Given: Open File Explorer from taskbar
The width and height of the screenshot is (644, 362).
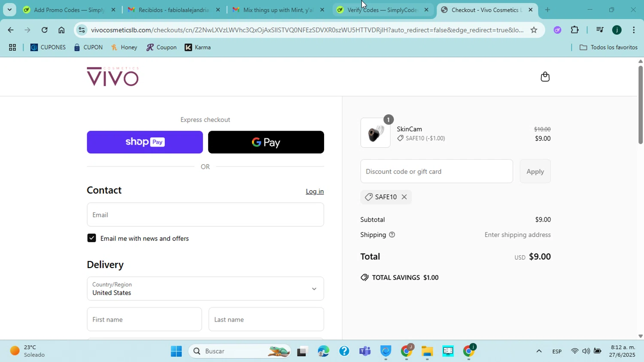Looking at the screenshot, I should 427,352.
